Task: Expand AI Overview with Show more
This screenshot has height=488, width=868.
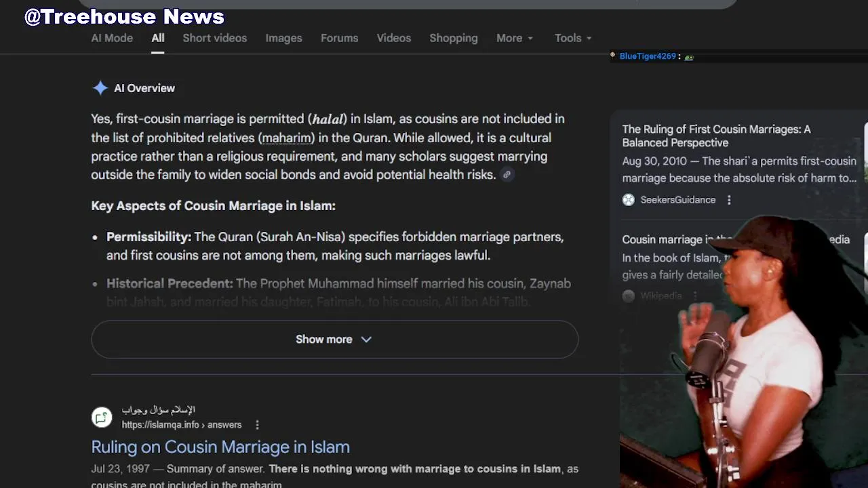Action: 334,339
